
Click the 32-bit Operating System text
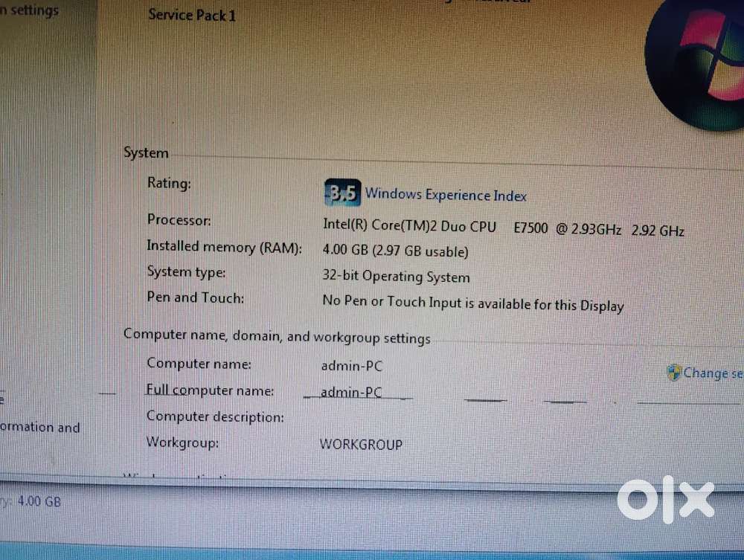point(396,277)
